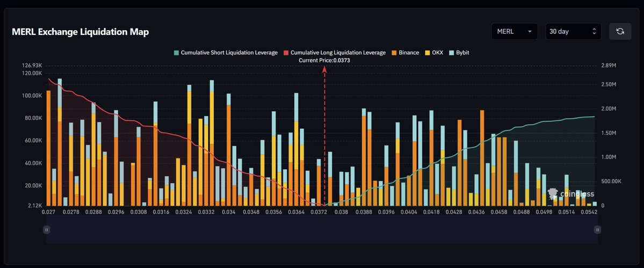Click the light blue Bybit legend swatch

(451, 53)
